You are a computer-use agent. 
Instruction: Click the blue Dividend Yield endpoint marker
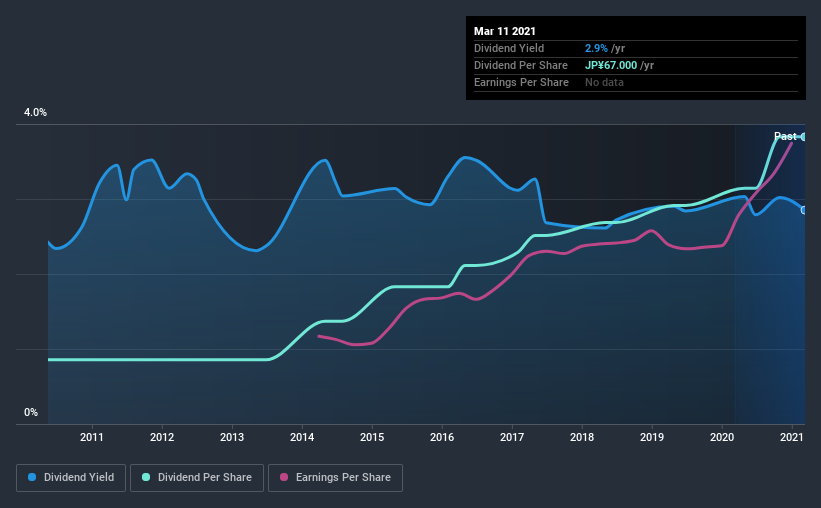click(x=804, y=211)
